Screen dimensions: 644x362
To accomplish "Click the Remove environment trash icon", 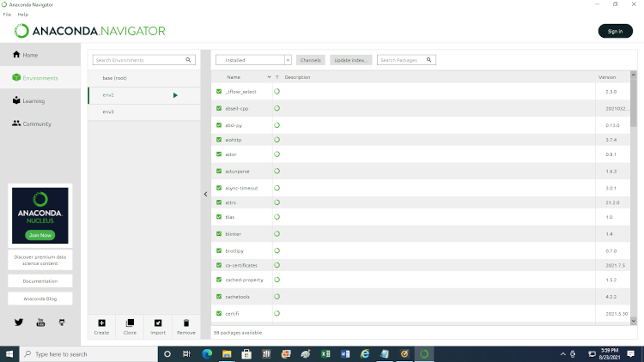I will [x=186, y=323].
